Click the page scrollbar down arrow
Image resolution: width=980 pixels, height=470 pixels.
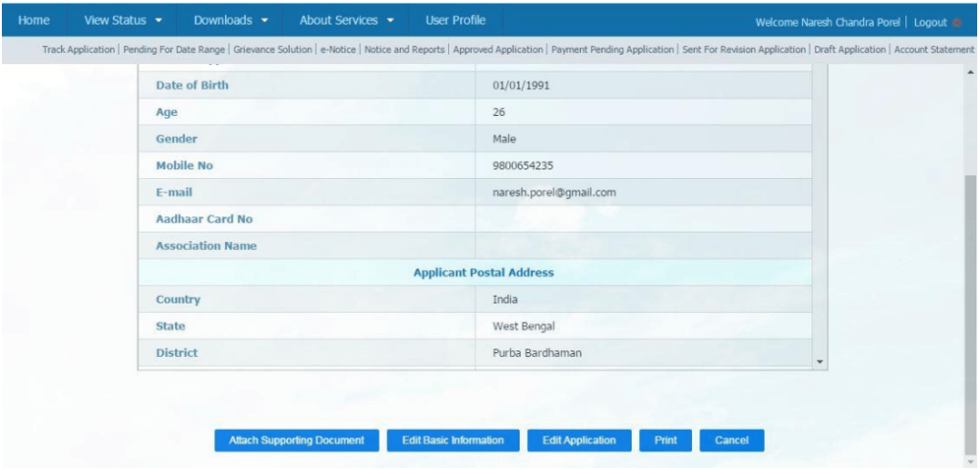pyautogui.click(x=971, y=462)
